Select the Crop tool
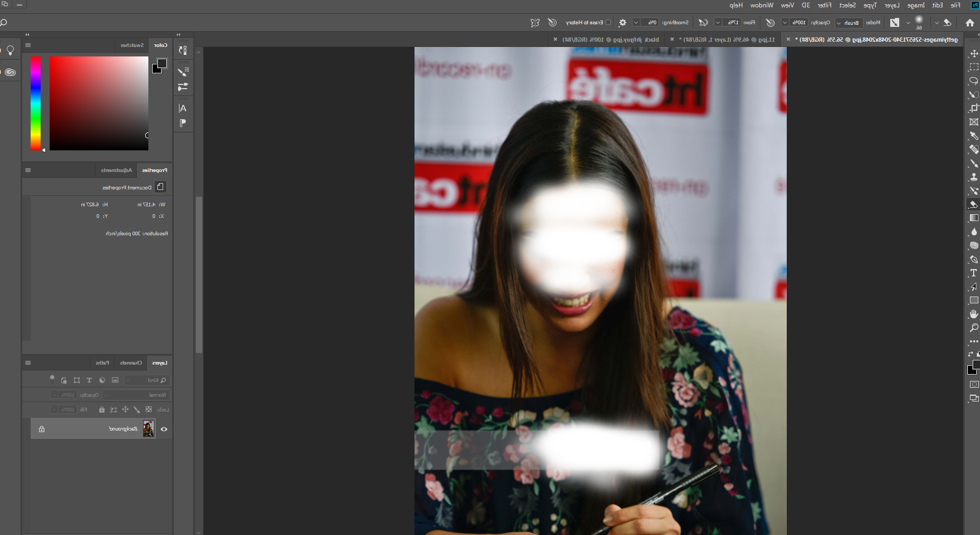The width and height of the screenshot is (980, 535). 974,108
